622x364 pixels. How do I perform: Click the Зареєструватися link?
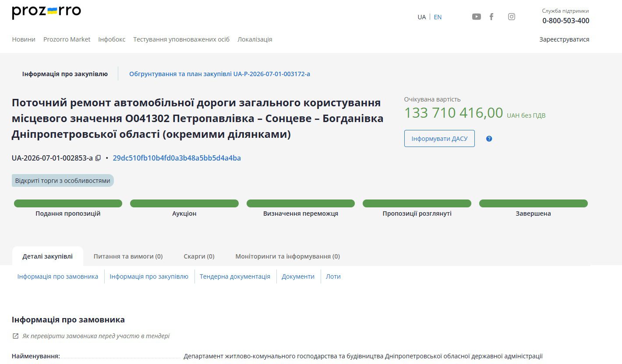tap(564, 39)
